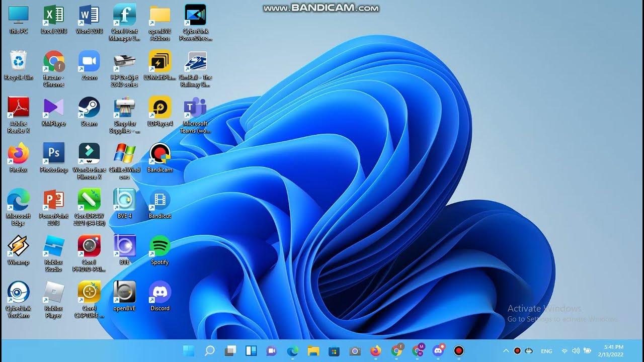Select the Adobe Reader X shortcut
The width and height of the screenshot is (644, 362).
tap(19, 116)
